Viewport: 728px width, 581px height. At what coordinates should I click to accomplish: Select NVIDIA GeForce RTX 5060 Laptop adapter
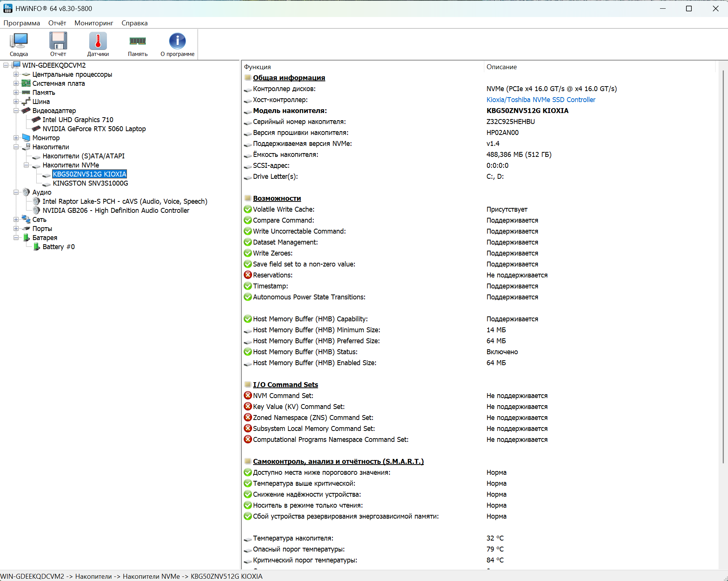tap(94, 129)
